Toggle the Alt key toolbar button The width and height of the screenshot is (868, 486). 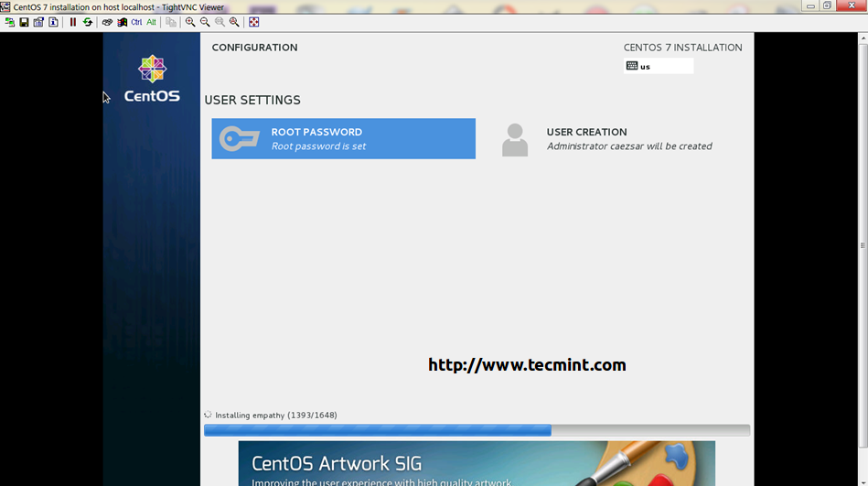coord(151,22)
